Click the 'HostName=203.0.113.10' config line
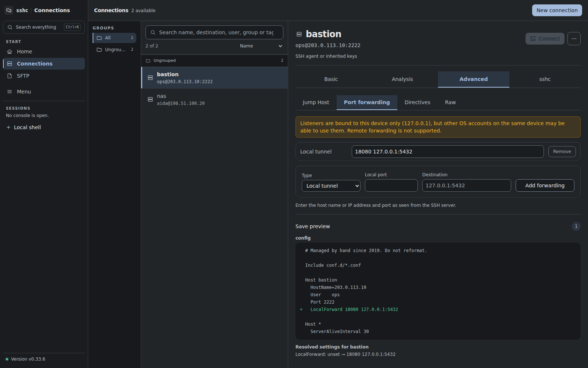 click(x=338, y=287)
